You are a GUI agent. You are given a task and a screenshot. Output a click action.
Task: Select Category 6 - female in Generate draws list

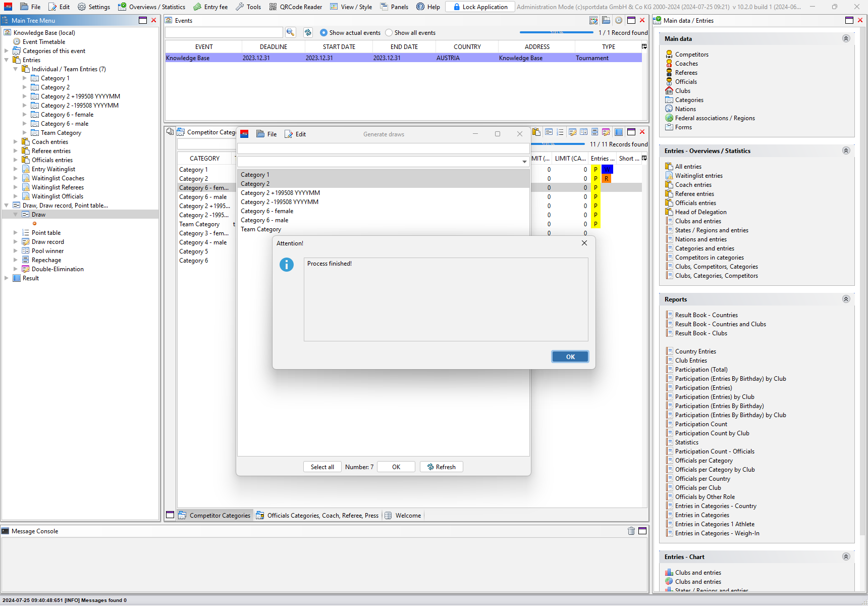tap(384, 211)
